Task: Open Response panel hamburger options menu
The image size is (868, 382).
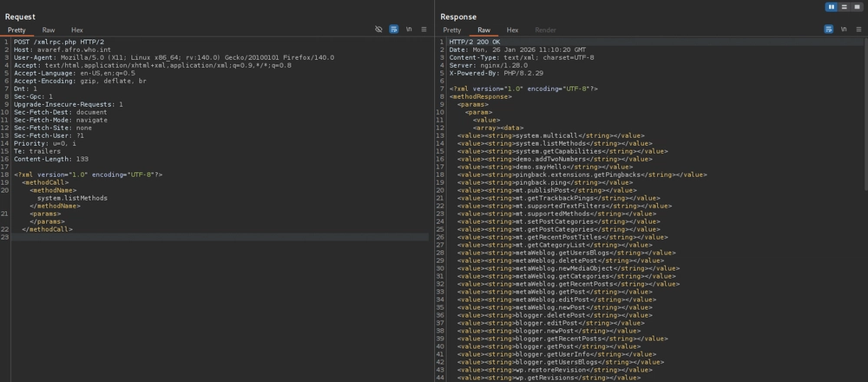Action: pos(858,30)
